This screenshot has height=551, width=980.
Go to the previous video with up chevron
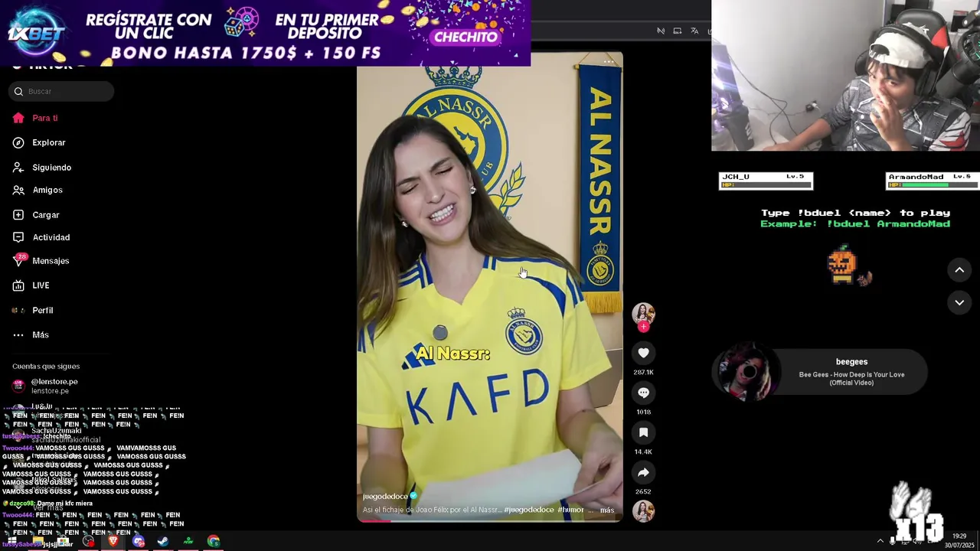click(959, 270)
